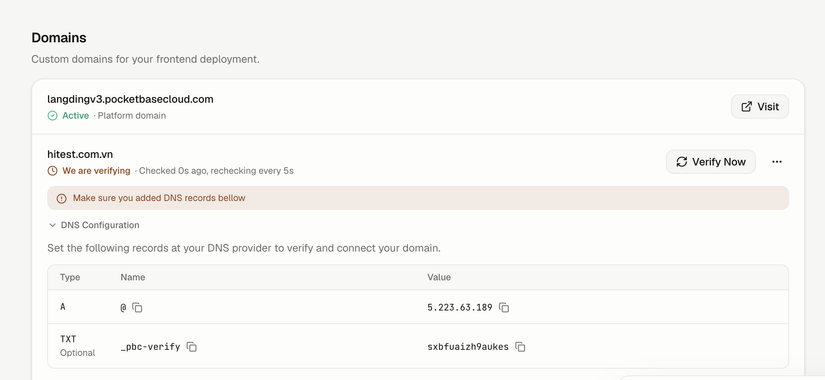Copy the _pbc-verify record name
Image resolution: width=825 pixels, height=380 pixels.
[x=192, y=347]
